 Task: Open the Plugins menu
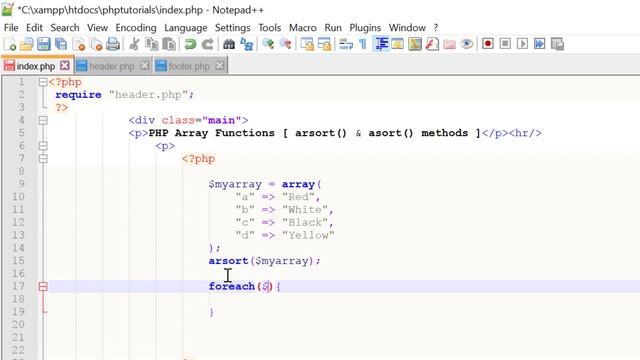tap(365, 28)
